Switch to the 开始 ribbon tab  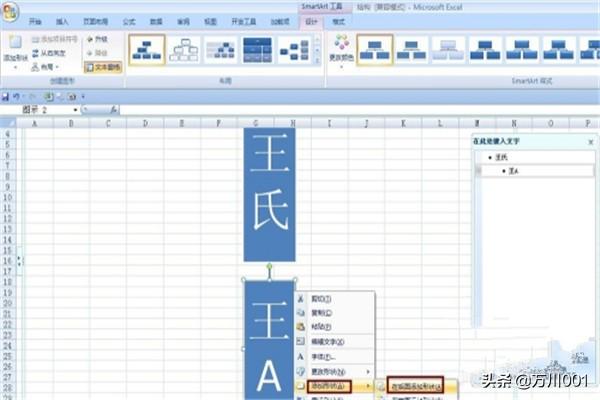pyautogui.click(x=35, y=22)
